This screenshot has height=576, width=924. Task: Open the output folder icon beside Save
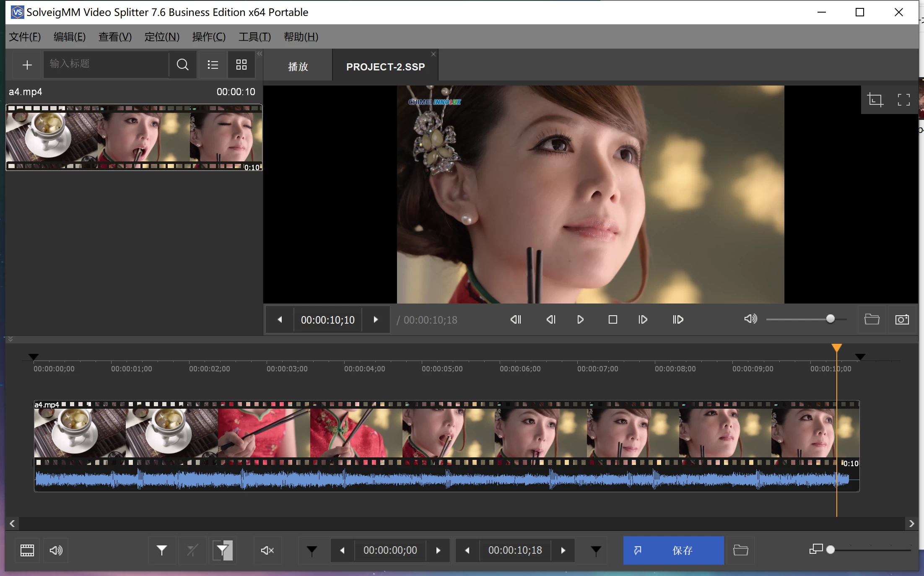pos(740,550)
